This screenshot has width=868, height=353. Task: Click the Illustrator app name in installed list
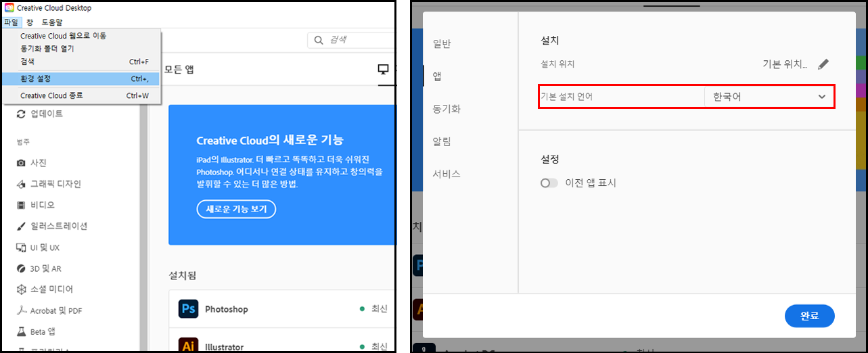pos(224,347)
